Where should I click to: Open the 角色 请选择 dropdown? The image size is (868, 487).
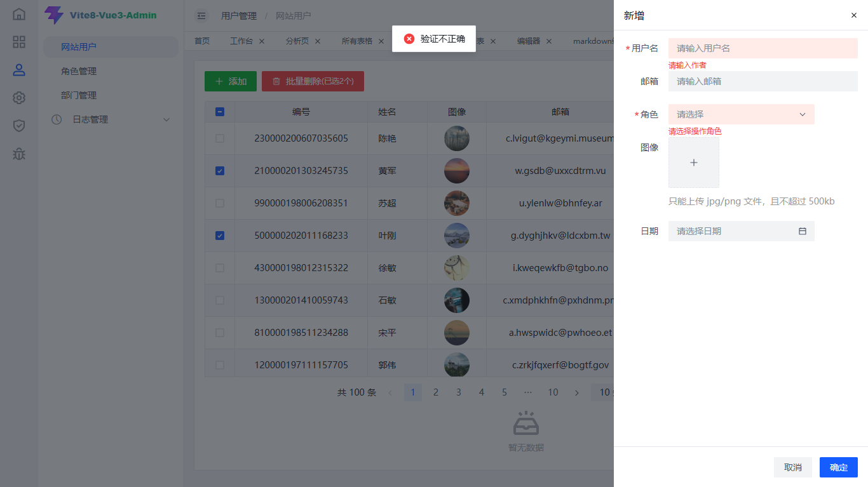(742, 114)
